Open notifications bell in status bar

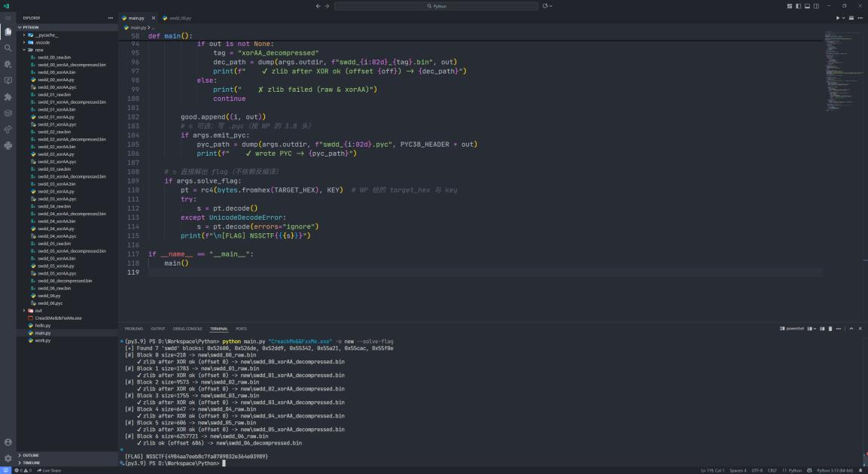tap(860, 470)
